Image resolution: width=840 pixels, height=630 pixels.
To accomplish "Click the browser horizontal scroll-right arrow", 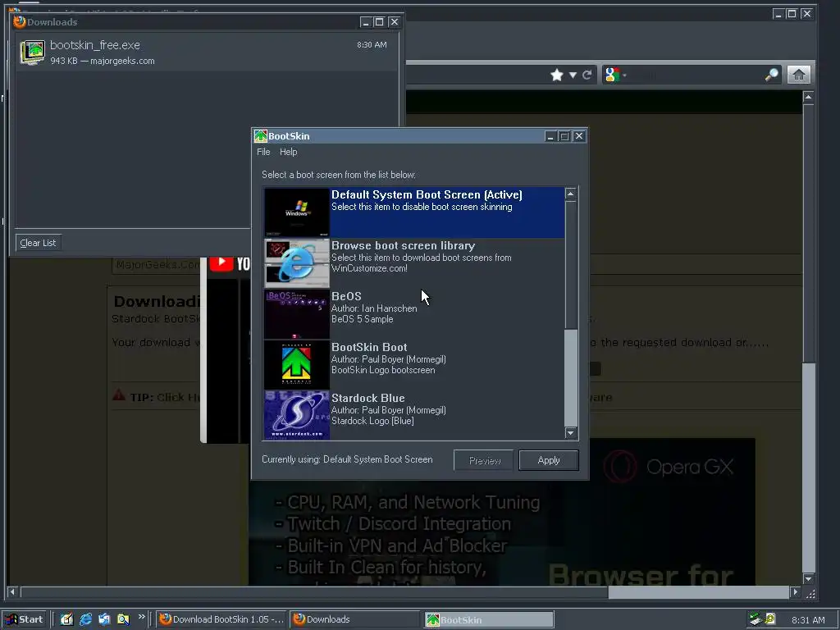I will tap(796, 592).
